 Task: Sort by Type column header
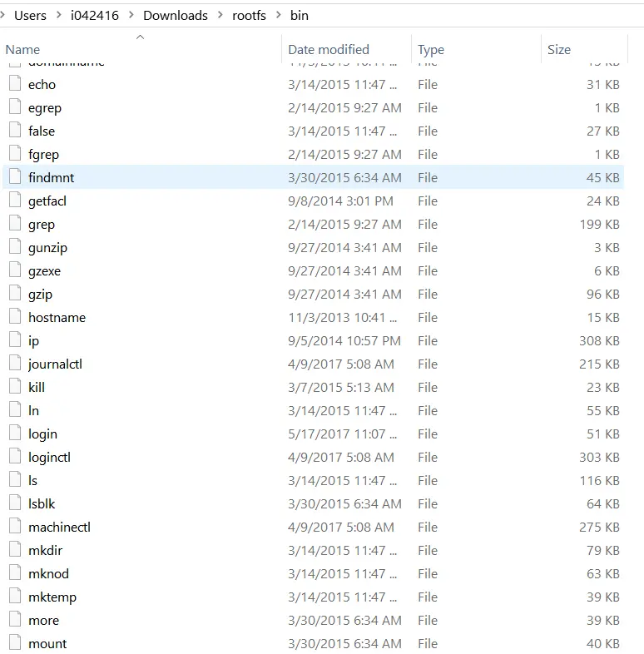point(431,50)
